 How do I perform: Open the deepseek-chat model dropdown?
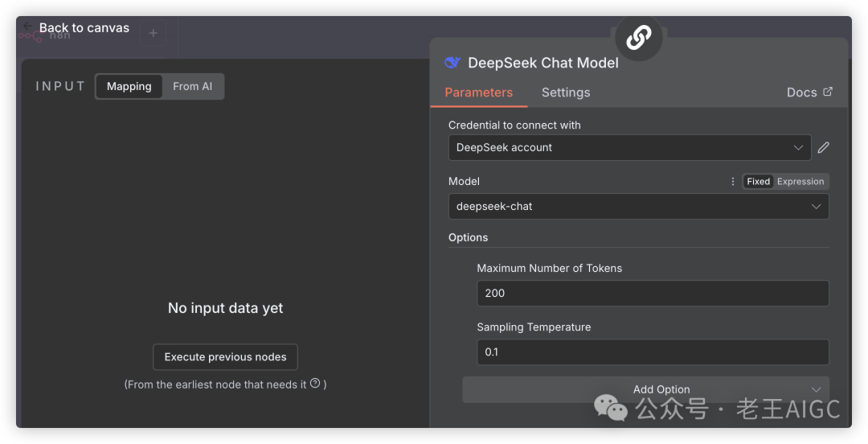point(639,206)
